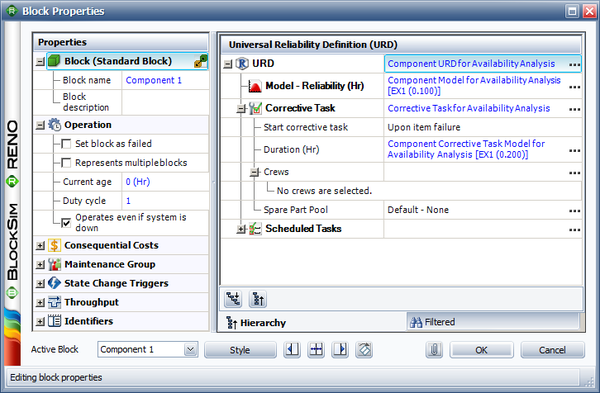600x393 pixels.
Task: Expand the Scheduled Tasks node
Action: click(241, 229)
